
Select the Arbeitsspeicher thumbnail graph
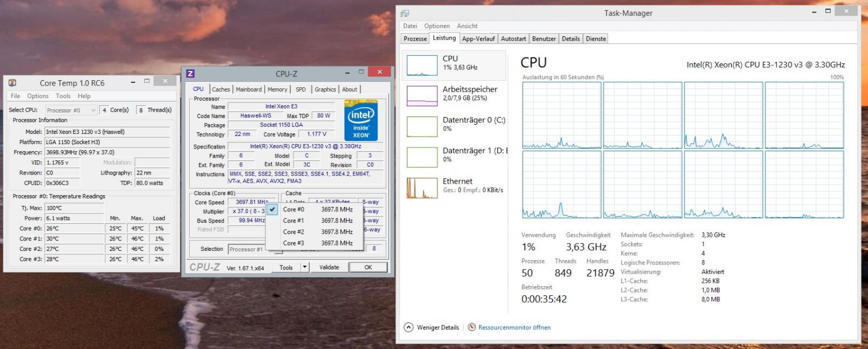coord(422,96)
